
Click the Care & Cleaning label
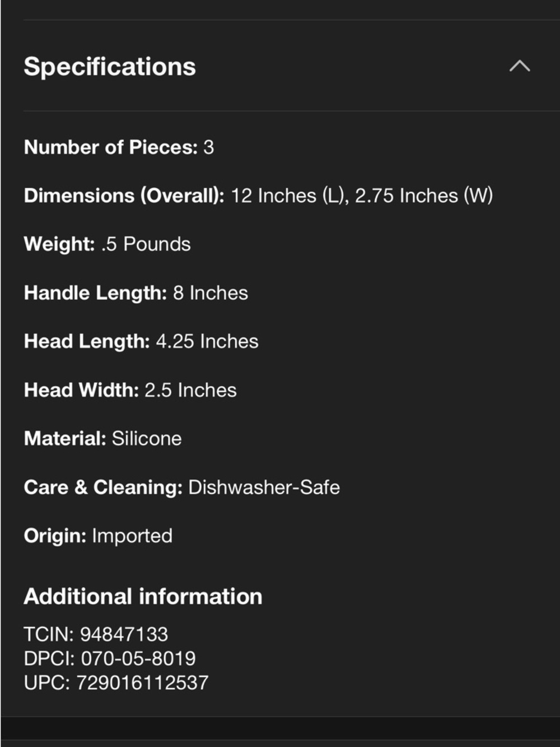(103, 488)
